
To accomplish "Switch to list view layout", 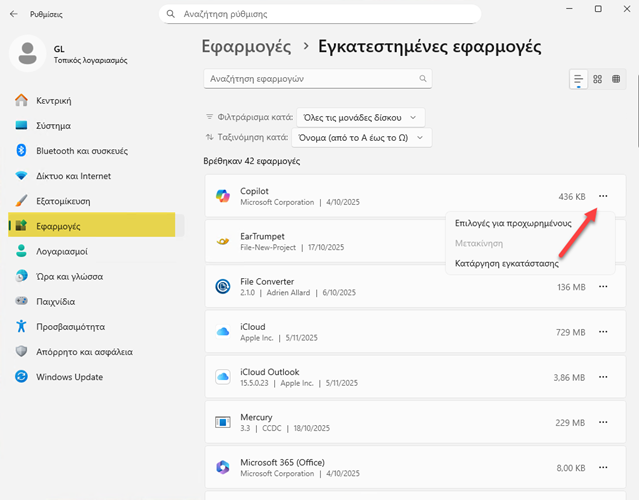I will pyautogui.click(x=578, y=79).
